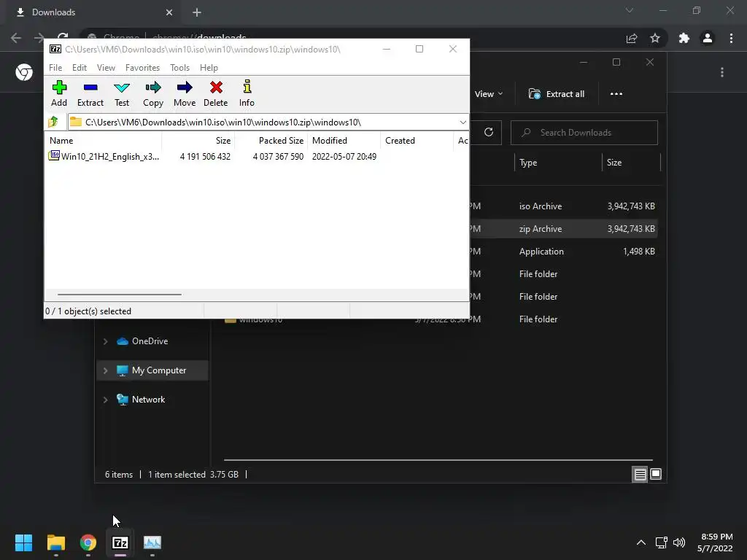Open 7-Zip from the taskbar

[120, 542]
